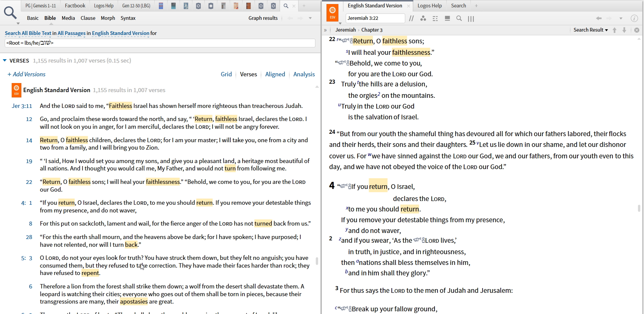The image size is (644, 314).
Task: Jump to previous search result arrow
Action: 614,30
